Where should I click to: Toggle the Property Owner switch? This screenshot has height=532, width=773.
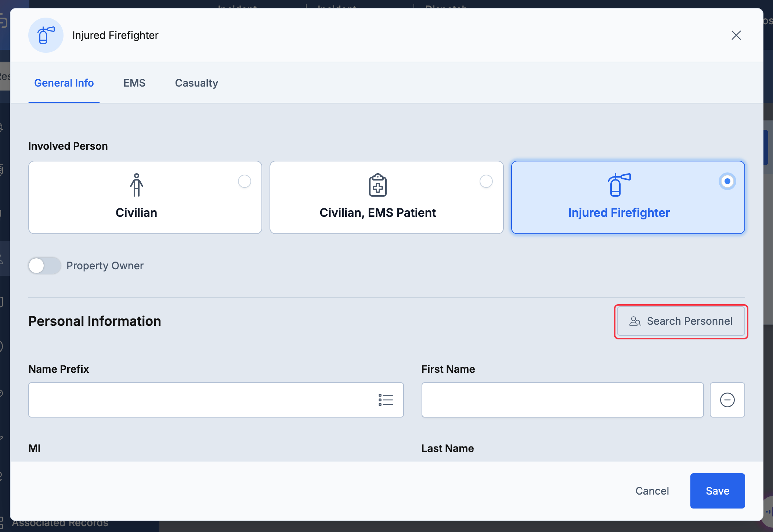tap(45, 266)
